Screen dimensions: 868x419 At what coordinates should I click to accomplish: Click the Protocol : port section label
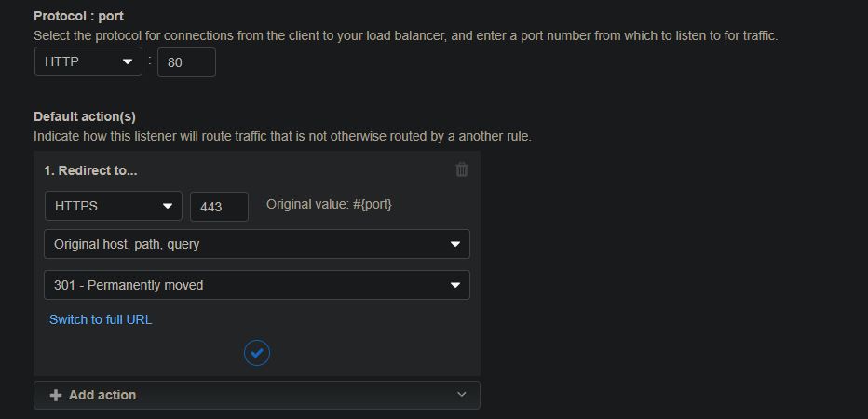pos(78,17)
